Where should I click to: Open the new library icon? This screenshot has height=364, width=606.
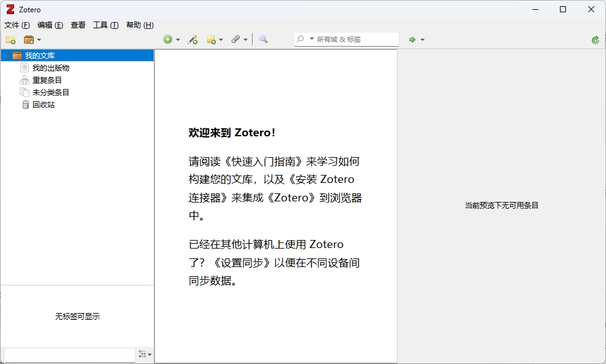(x=30, y=39)
